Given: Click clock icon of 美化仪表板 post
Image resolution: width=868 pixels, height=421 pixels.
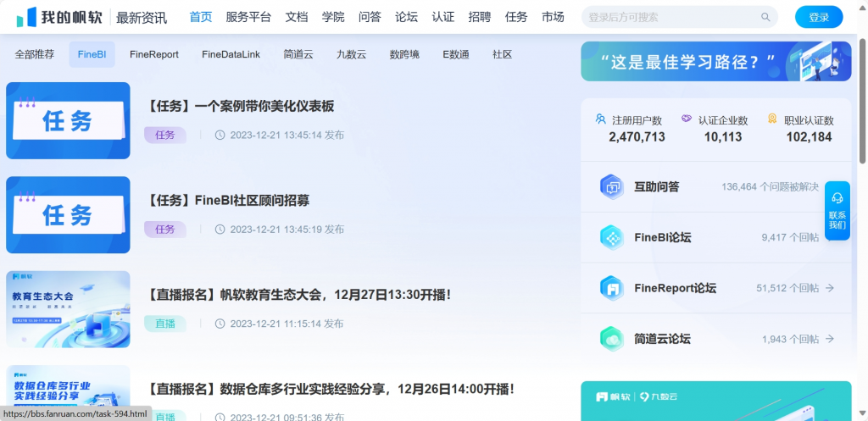Looking at the screenshot, I should click(x=220, y=135).
